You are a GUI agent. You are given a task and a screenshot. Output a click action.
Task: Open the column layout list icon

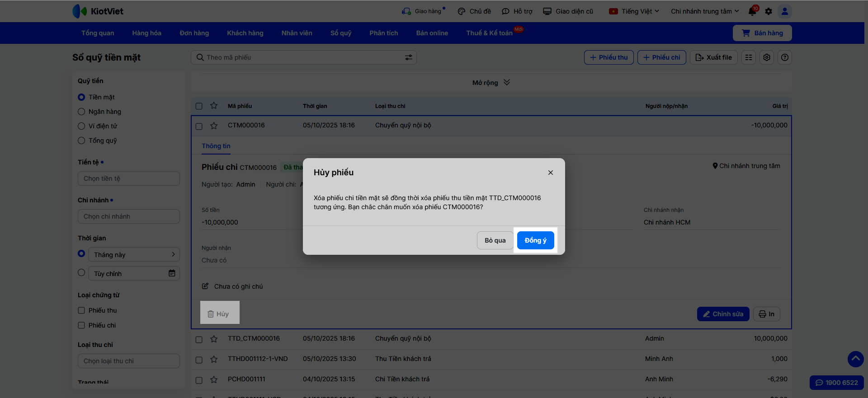[x=749, y=57]
